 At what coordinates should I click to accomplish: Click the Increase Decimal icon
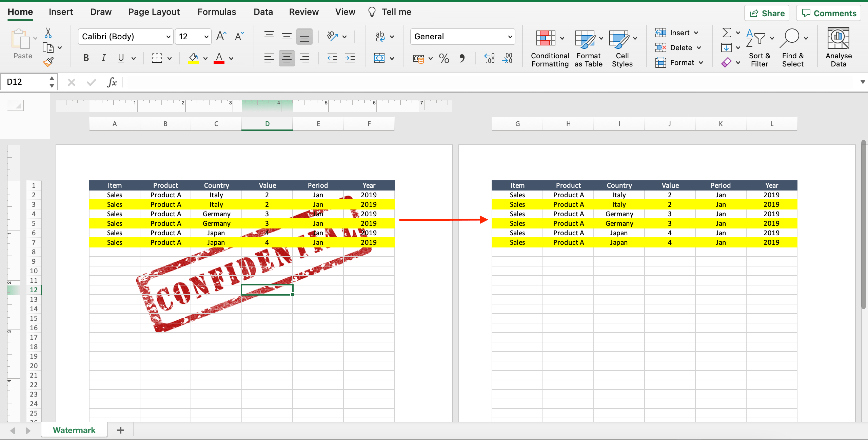(x=489, y=58)
